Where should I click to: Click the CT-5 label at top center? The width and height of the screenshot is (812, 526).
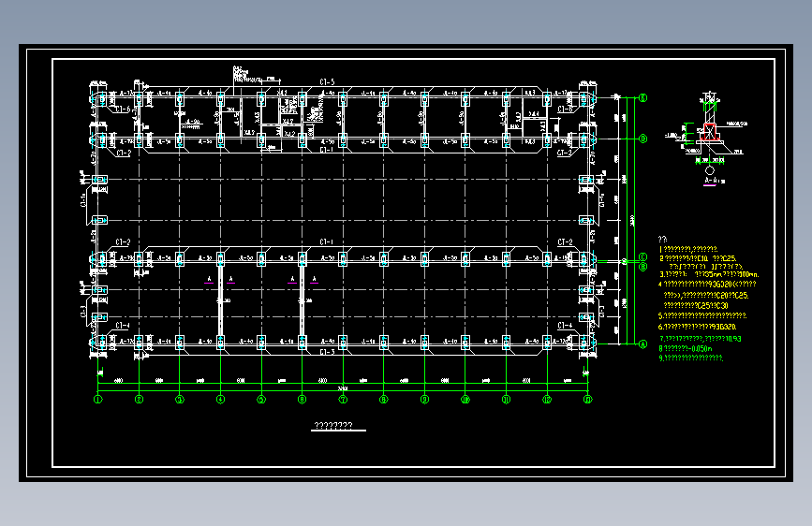click(x=327, y=81)
